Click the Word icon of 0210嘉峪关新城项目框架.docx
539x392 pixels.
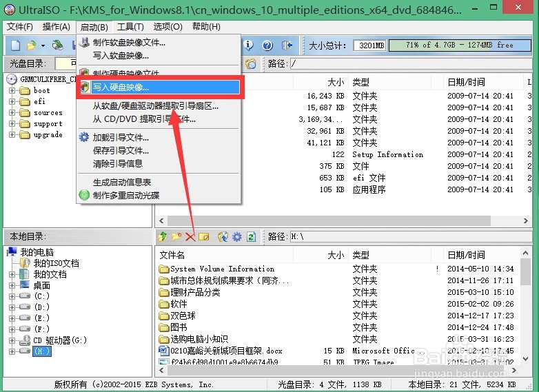(x=163, y=351)
